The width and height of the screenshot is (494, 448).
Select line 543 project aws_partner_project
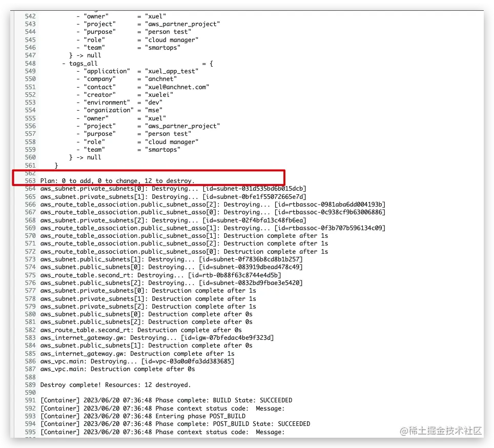pyautogui.click(x=148, y=24)
